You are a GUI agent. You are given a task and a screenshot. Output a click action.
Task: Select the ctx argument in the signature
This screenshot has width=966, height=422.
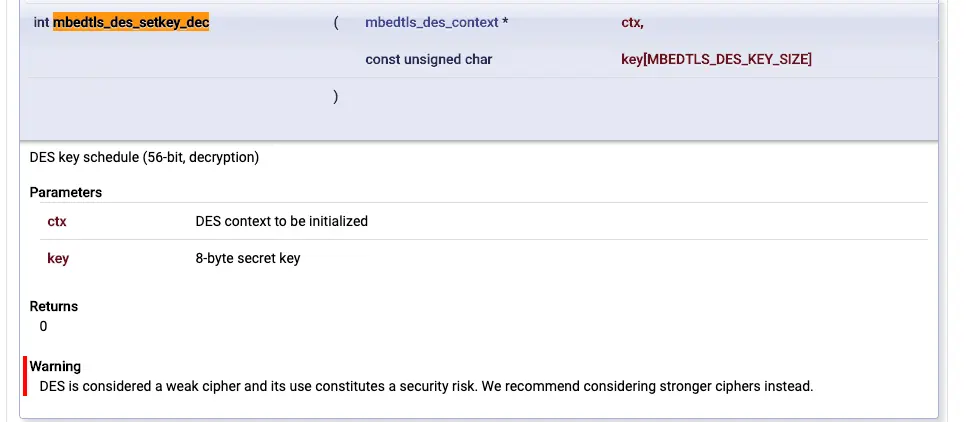point(632,23)
